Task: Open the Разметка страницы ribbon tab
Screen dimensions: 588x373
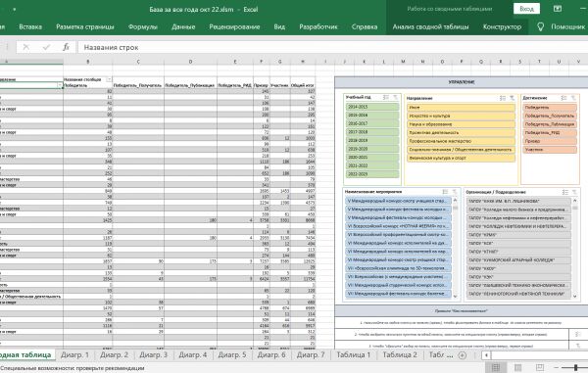Action: [x=85, y=26]
